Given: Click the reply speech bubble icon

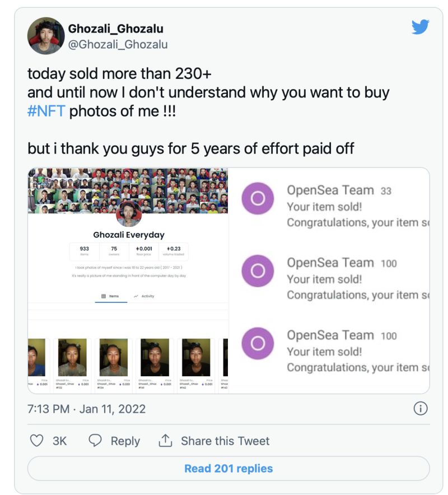Looking at the screenshot, I should [95, 441].
